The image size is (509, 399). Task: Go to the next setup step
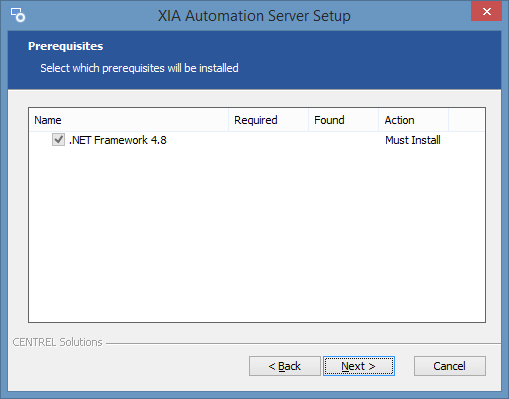pyautogui.click(x=359, y=366)
